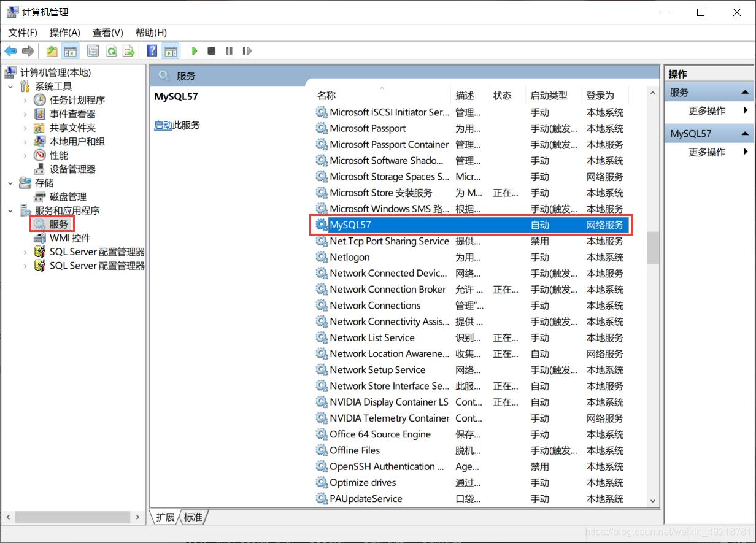Switch to the 标准 tab
Screen dimensions: 756x543
tap(193, 517)
